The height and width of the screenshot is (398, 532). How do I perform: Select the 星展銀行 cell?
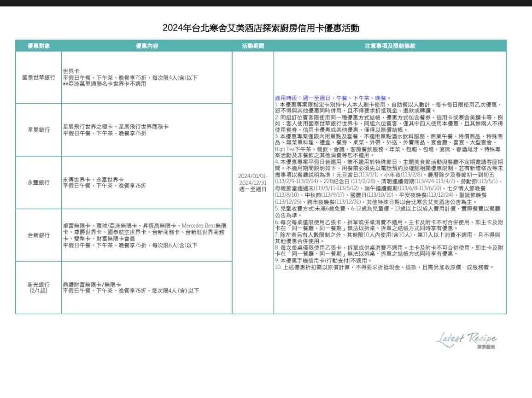[39, 130]
